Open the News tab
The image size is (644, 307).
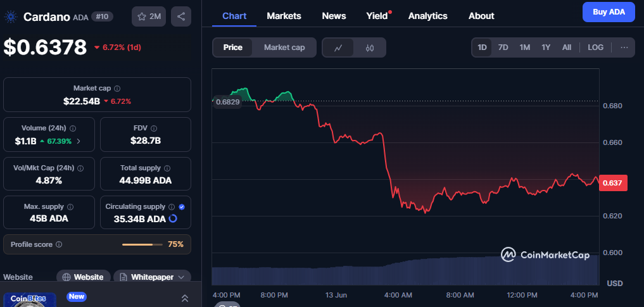(334, 16)
